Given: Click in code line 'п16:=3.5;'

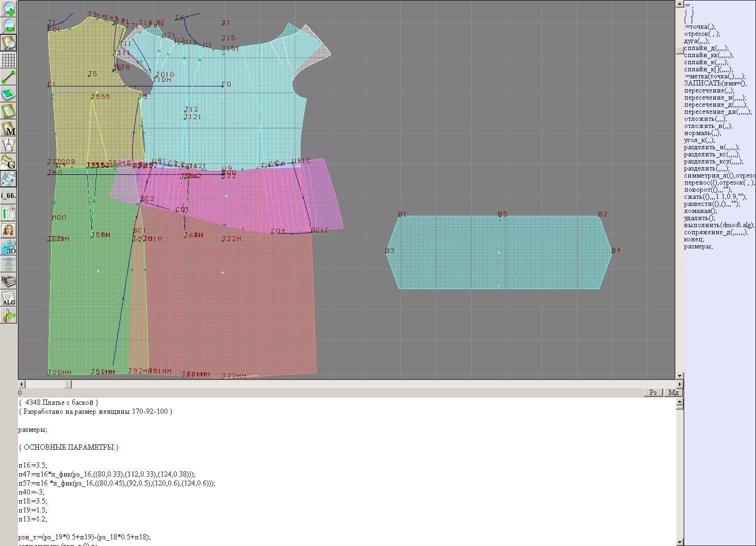Looking at the screenshot, I should tap(33, 465).
